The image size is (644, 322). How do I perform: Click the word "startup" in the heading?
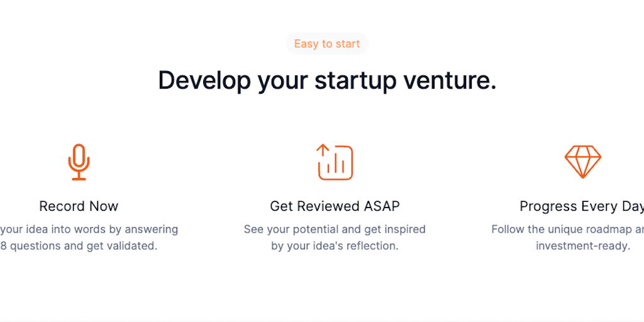tap(355, 80)
